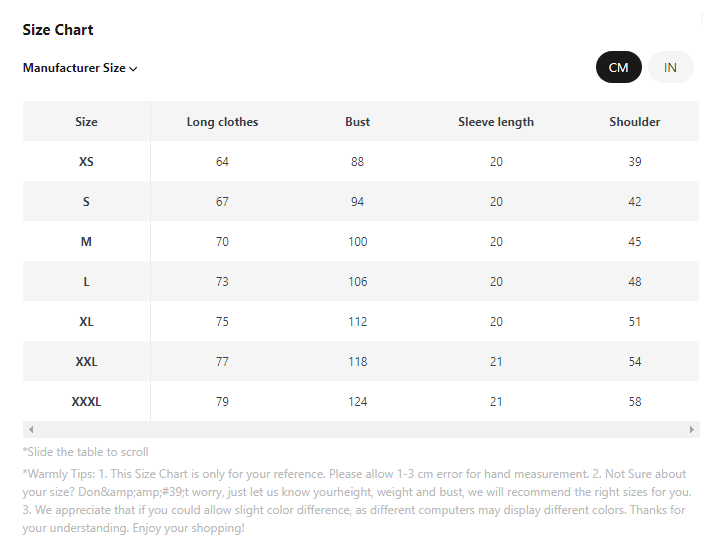Click the horizontal scrollbar track under the table
Screen dimensions: 703x542
(360, 429)
